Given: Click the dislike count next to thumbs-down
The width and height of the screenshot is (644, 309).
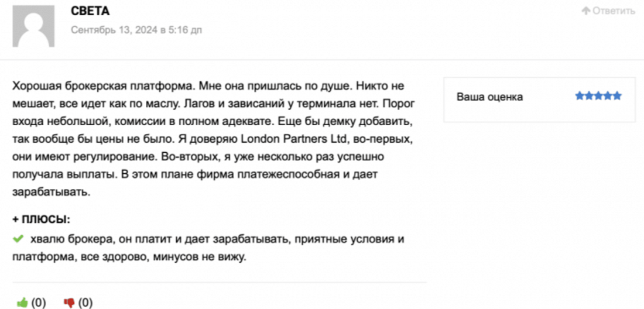Looking at the screenshot, I should pos(85,303).
